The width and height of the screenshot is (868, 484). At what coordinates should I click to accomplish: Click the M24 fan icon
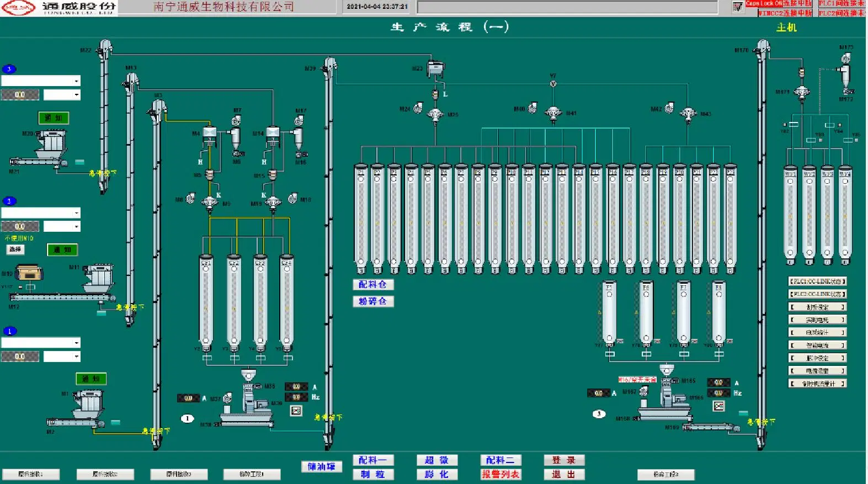pos(418,108)
